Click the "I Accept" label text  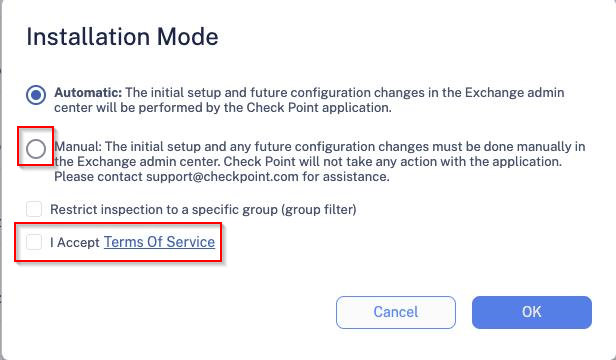tap(75, 242)
